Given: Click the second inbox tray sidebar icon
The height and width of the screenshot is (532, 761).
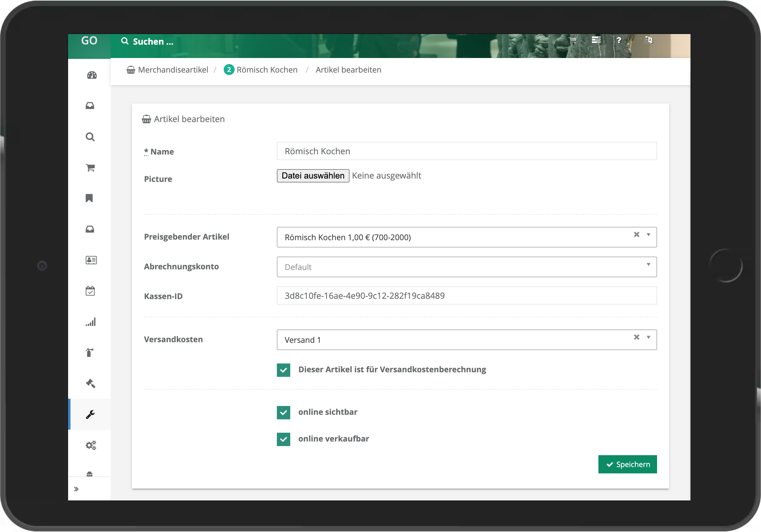Looking at the screenshot, I should [90, 229].
